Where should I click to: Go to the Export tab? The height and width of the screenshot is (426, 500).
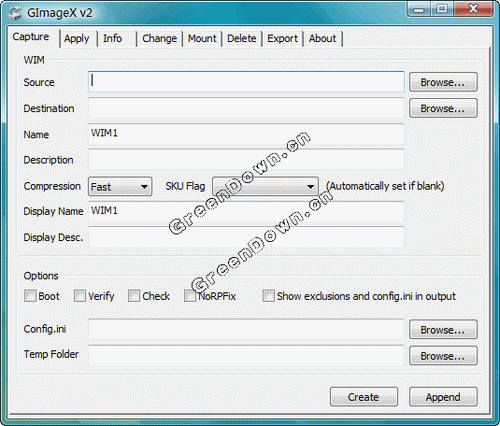coord(282,39)
